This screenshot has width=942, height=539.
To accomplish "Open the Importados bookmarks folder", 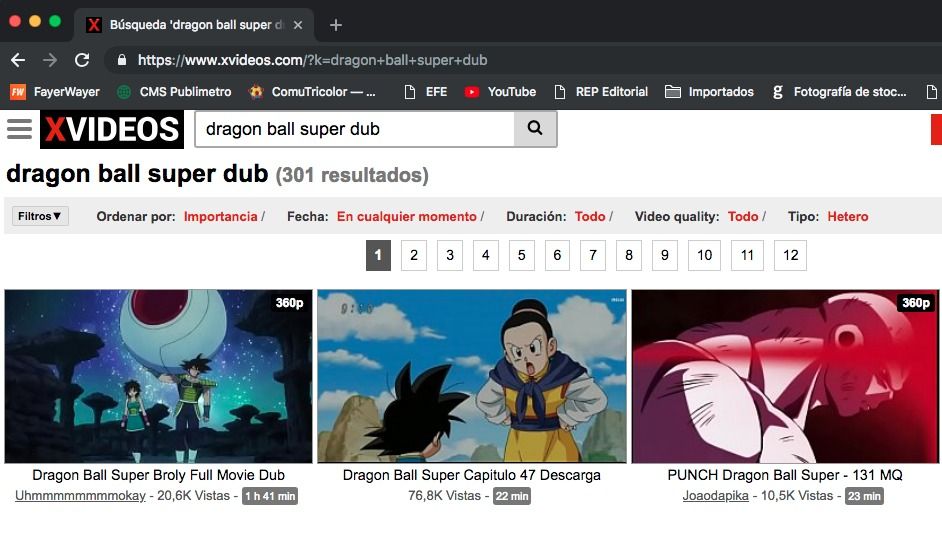I will pyautogui.click(x=709, y=92).
